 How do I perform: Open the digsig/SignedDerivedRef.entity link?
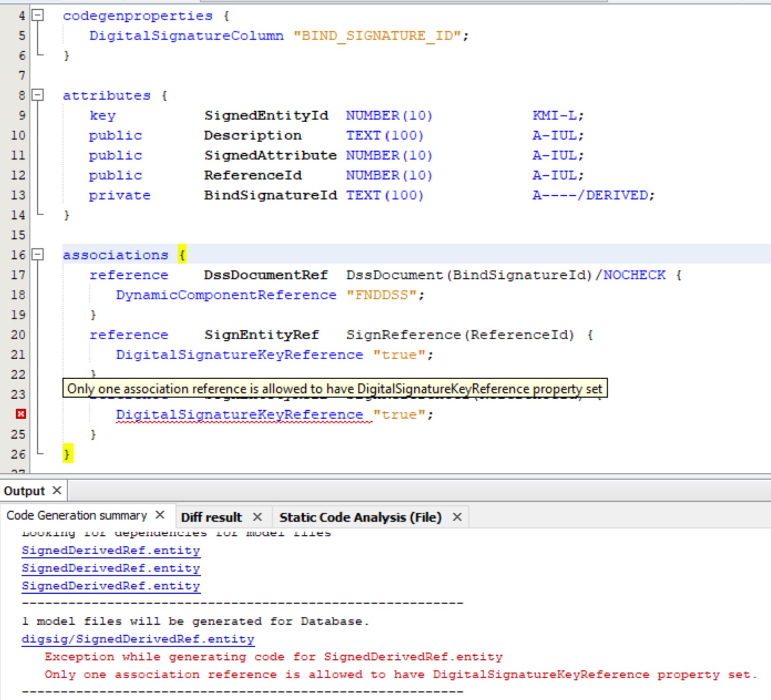137,639
